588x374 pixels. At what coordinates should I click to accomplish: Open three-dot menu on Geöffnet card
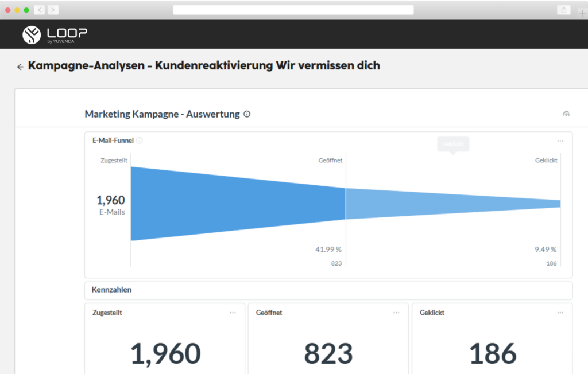tap(396, 313)
